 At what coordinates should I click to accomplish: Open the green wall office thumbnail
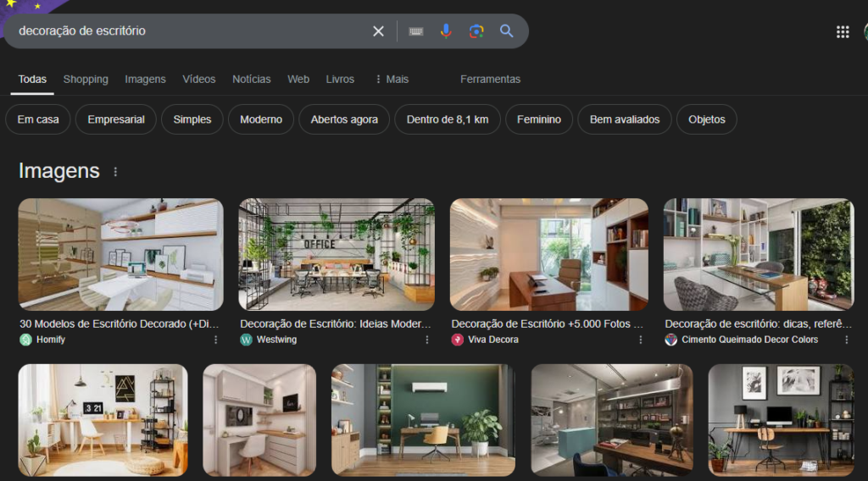pyautogui.click(x=424, y=420)
